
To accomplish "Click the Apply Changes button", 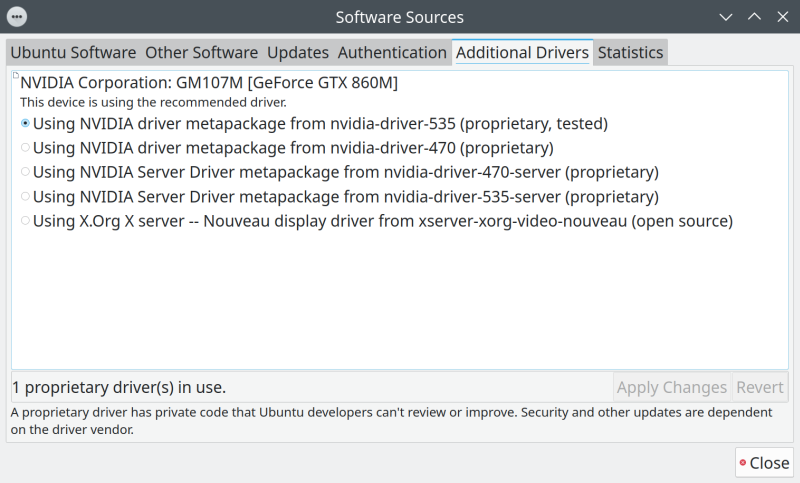I will click(672, 388).
